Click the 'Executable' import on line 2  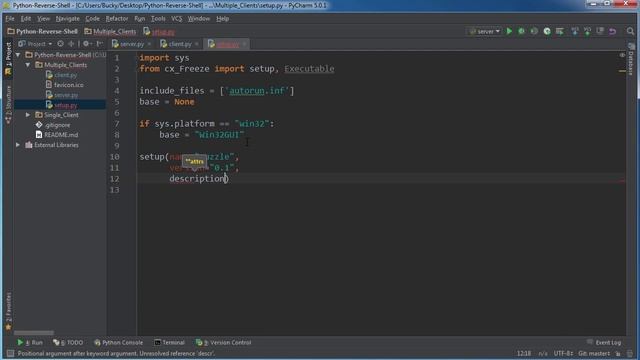[x=309, y=69]
